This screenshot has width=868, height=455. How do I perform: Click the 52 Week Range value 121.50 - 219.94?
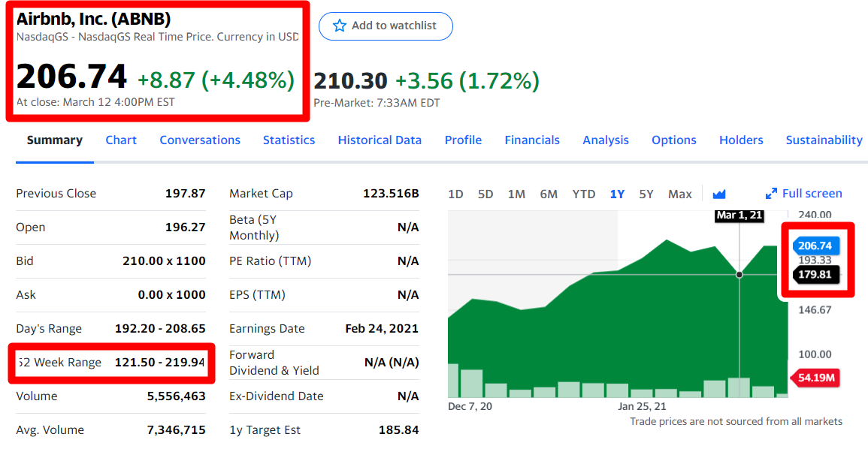[159, 362]
